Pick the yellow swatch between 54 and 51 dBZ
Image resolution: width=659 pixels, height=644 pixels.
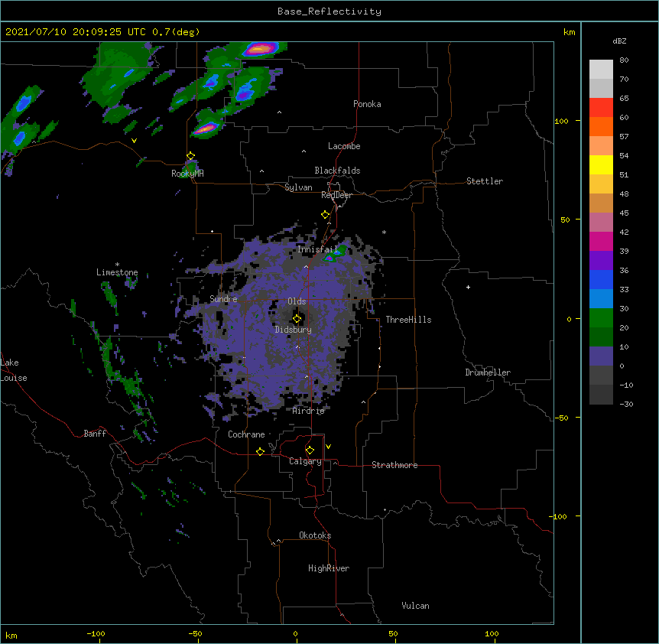click(601, 164)
